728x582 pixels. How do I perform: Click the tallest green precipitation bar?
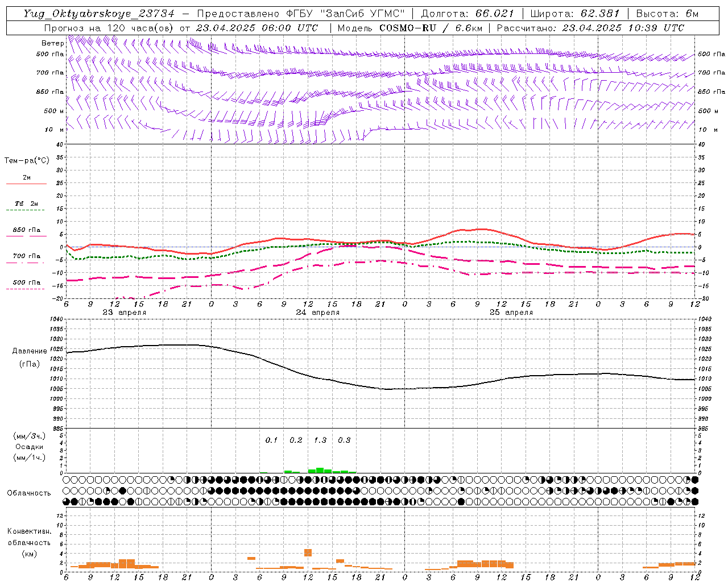tap(320, 471)
